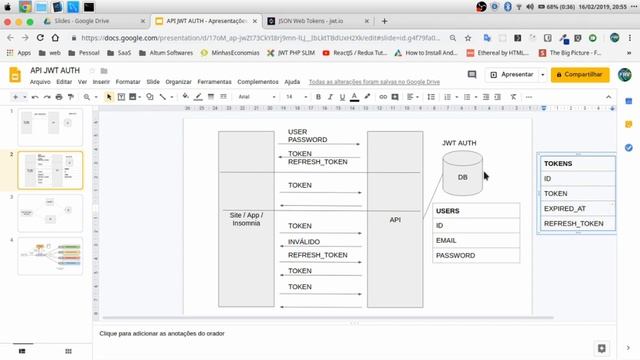Click the increase indent icon

498,97
